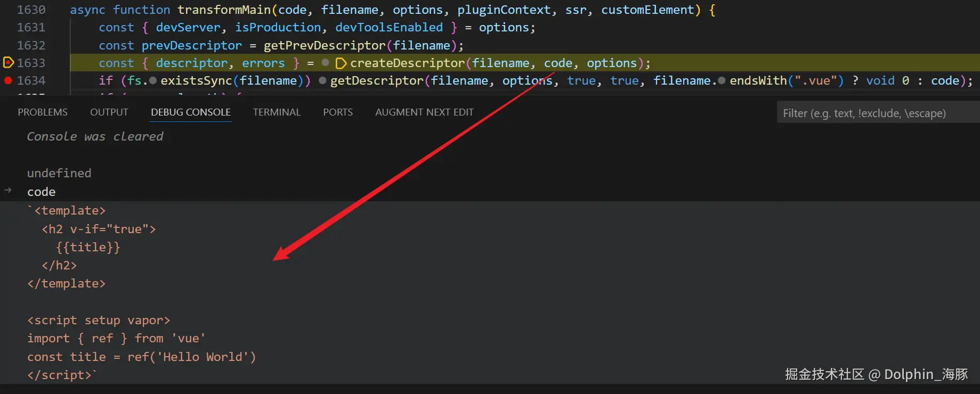
Task: Open the PROBLEMS tab
Action: (x=43, y=112)
